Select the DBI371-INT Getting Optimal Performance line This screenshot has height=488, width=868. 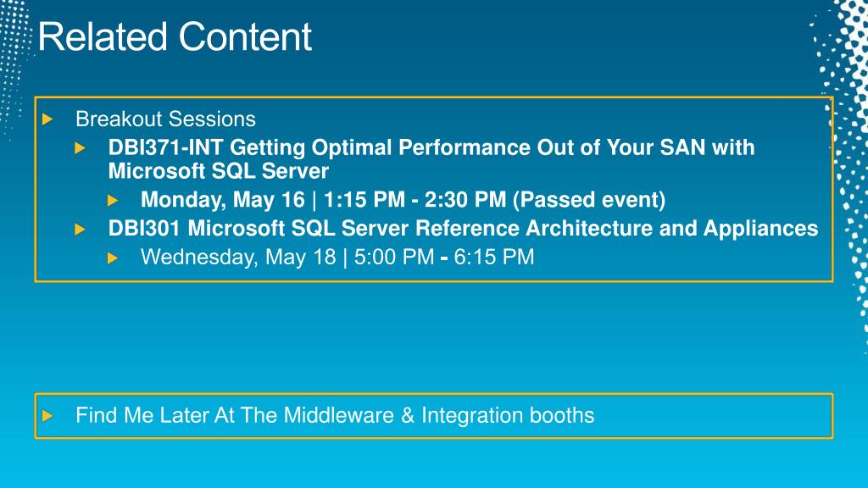point(431,147)
